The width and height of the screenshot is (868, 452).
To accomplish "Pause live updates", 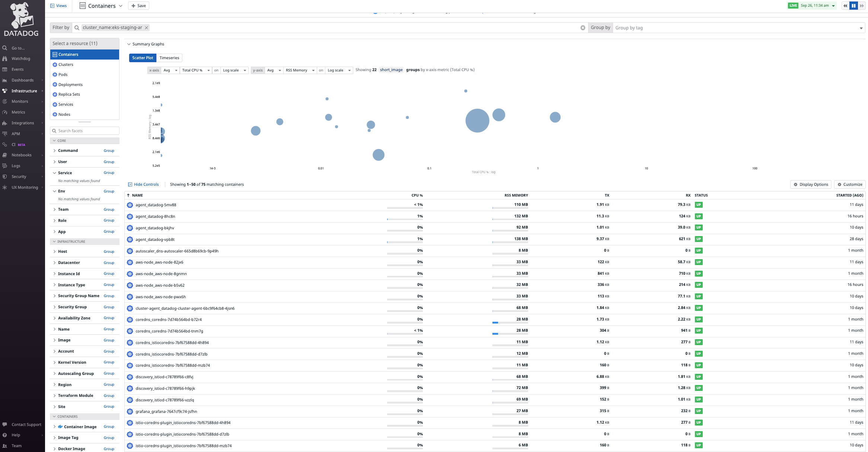I will [x=853, y=6].
